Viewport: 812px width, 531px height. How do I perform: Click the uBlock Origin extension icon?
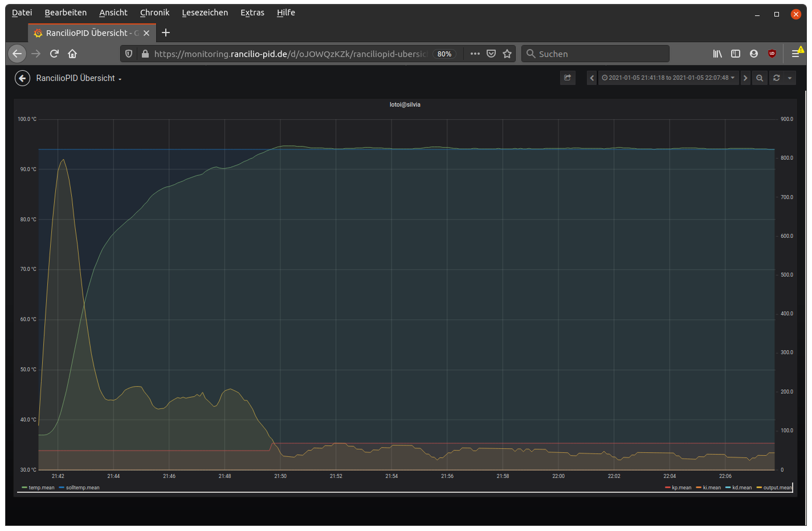click(772, 54)
